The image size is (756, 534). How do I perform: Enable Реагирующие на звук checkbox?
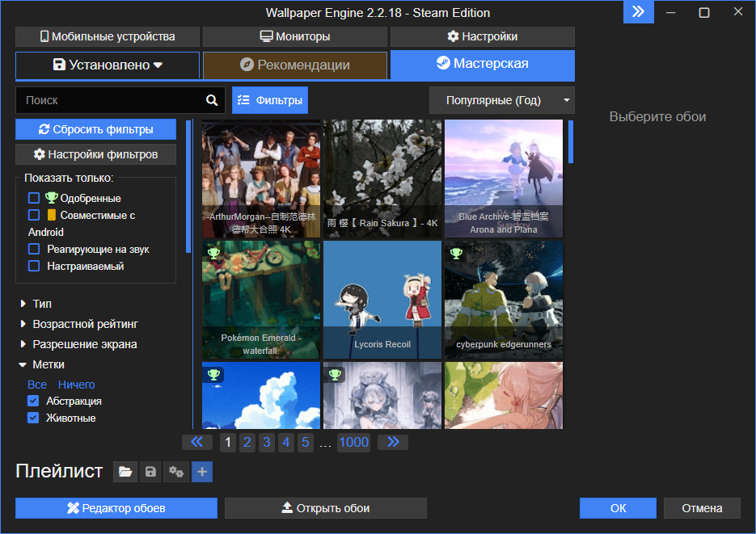pos(34,249)
